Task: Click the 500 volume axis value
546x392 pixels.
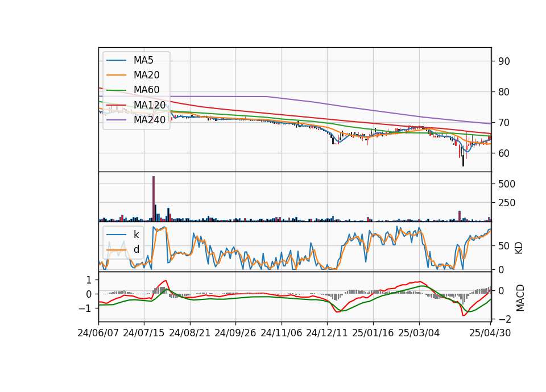Action: click(x=507, y=184)
